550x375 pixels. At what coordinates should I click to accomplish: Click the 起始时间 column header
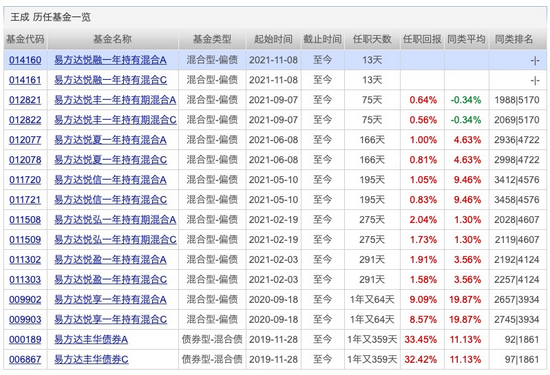[273, 39]
